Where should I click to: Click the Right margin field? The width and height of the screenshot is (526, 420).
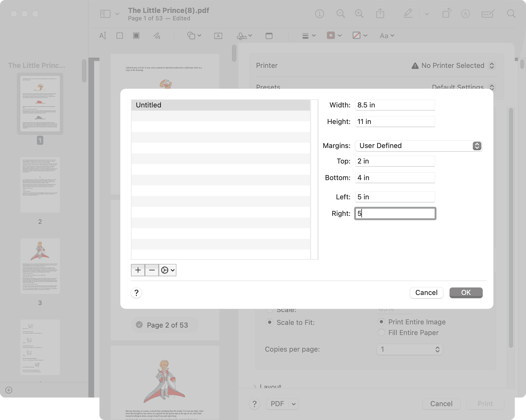point(395,213)
